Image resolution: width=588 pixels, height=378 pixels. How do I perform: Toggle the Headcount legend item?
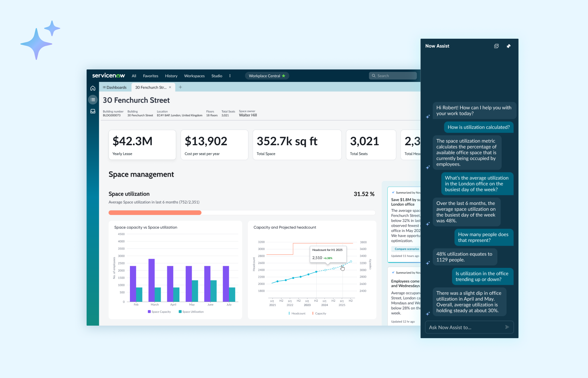pos(297,313)
